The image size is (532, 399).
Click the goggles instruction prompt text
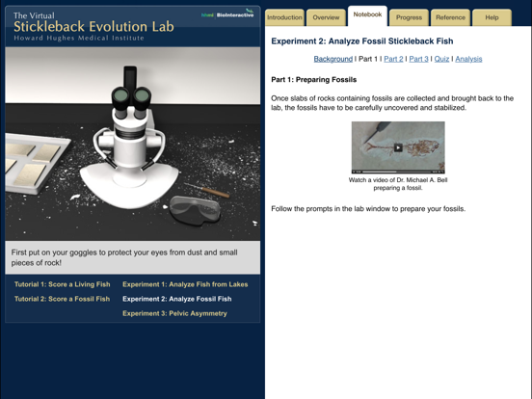point(124,257)
